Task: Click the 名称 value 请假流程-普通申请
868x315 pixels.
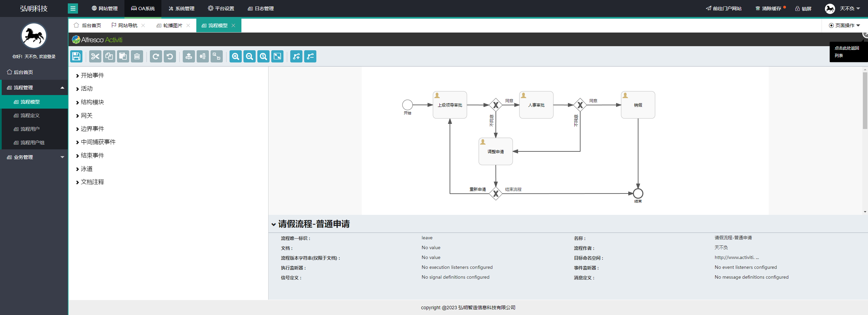Action: pyautogui.click(x=733, y=238)
